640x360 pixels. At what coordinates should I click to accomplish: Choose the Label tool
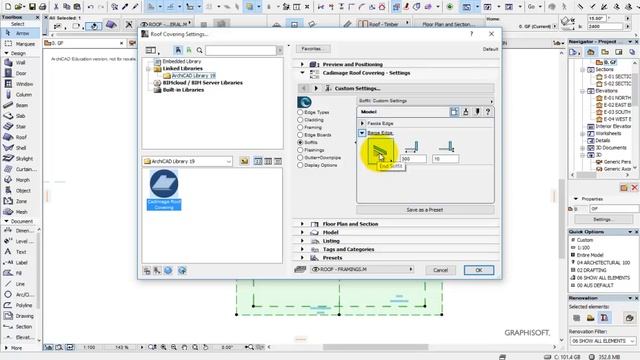(x=20, y=262)
